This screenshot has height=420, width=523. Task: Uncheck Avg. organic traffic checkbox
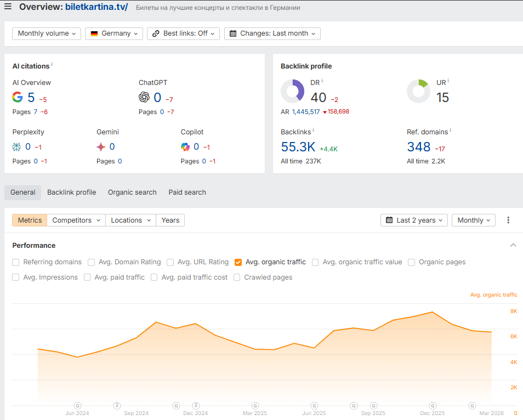[x=238, y=262]
